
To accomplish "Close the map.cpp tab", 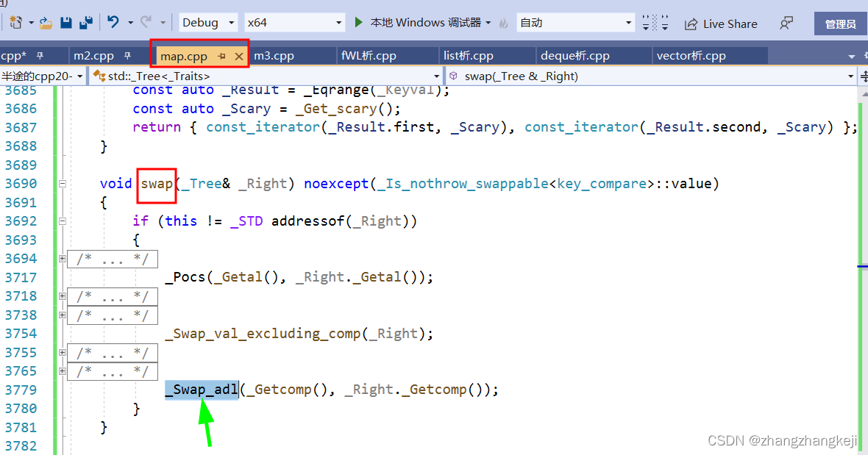I will click(238, 56).
